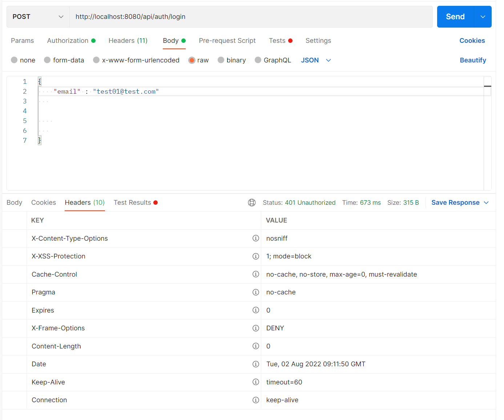Click info icon for Connection header
Screen dimensions: 504x420
(256, 400)
